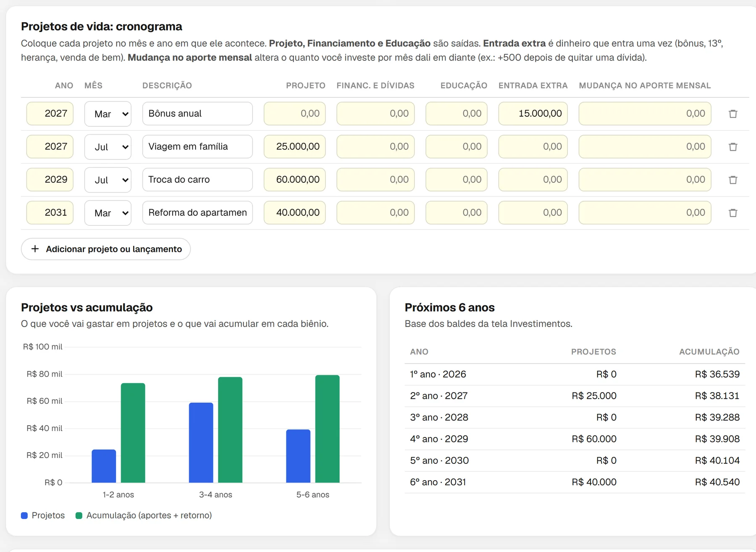Click accumulation value R$ 40.540

(x=717, y=482)
